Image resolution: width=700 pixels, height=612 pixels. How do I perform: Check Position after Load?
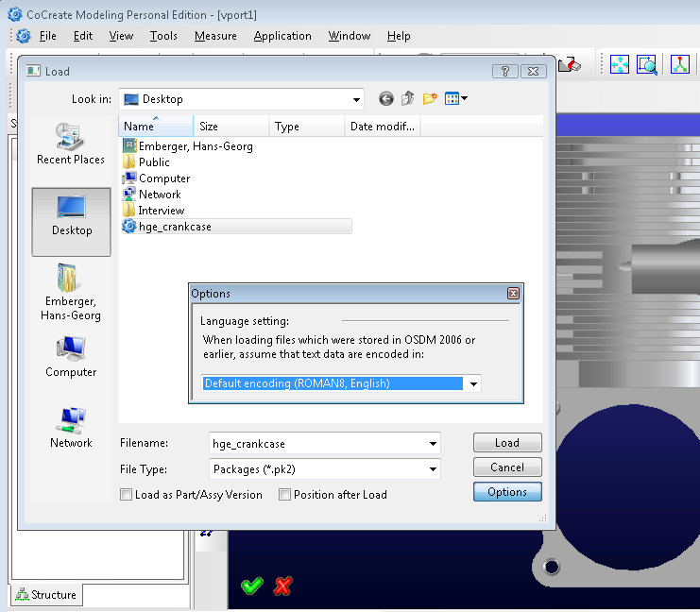pos(284,495)
